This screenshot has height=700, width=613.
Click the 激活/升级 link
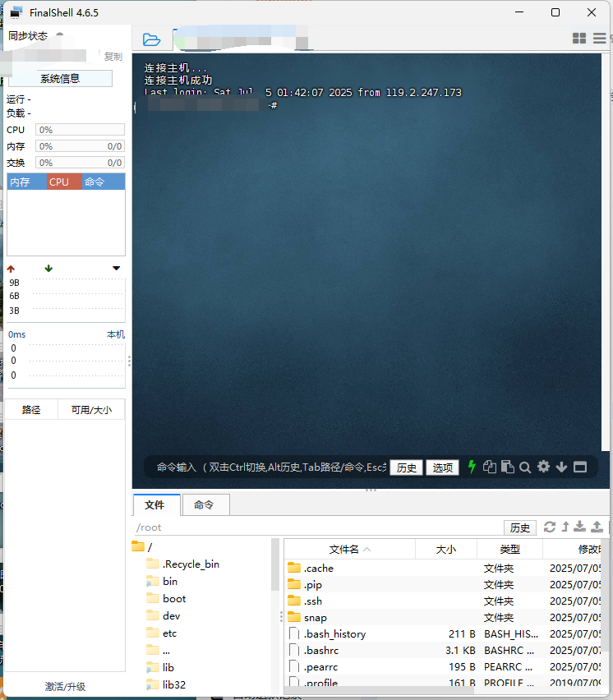point(65,686)
